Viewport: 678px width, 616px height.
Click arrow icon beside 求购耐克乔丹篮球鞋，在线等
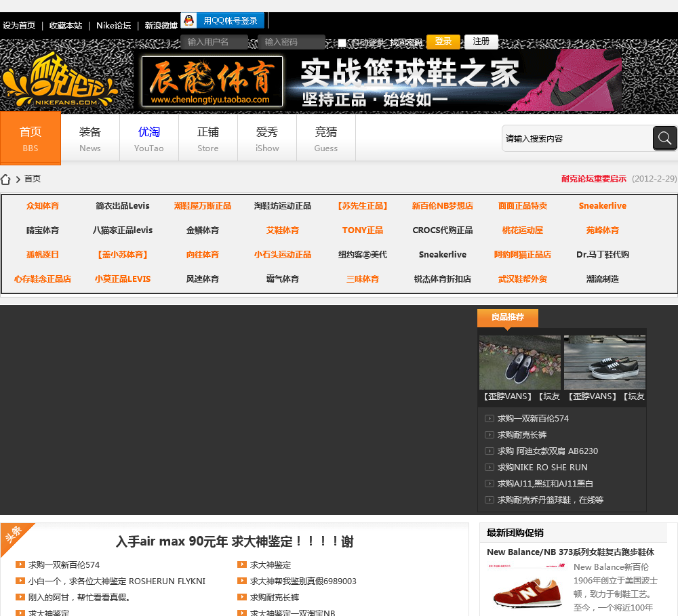(x=489, y=499)
